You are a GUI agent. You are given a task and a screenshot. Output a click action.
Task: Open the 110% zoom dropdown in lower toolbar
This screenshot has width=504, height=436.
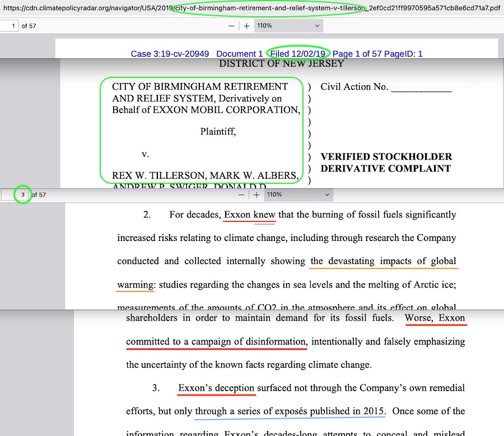[298, 195]
